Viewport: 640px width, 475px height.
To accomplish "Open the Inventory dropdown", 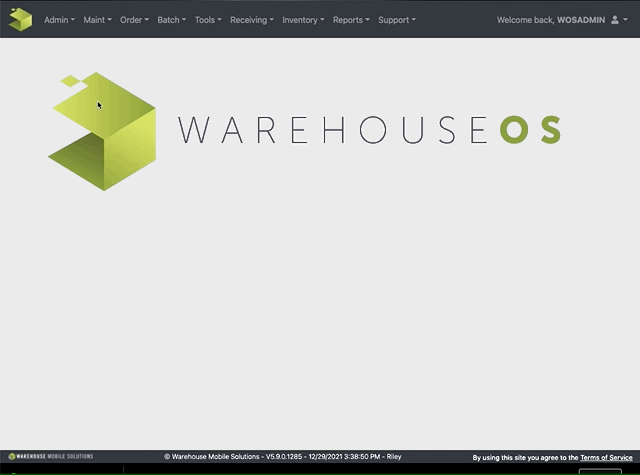I will (303, 20).
